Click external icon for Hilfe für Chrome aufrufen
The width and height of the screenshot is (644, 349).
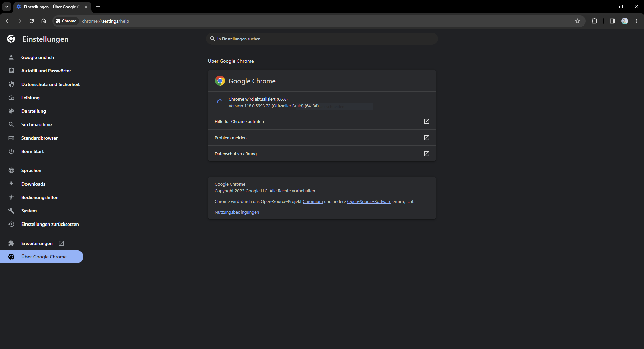click(427, 121)
